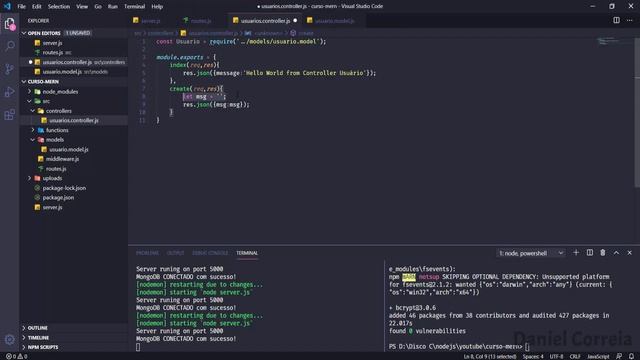The image size is (640, 360).
Task: Change encoding via UTF-8 status
Action: pyautogui.click(x=556, y=356)
